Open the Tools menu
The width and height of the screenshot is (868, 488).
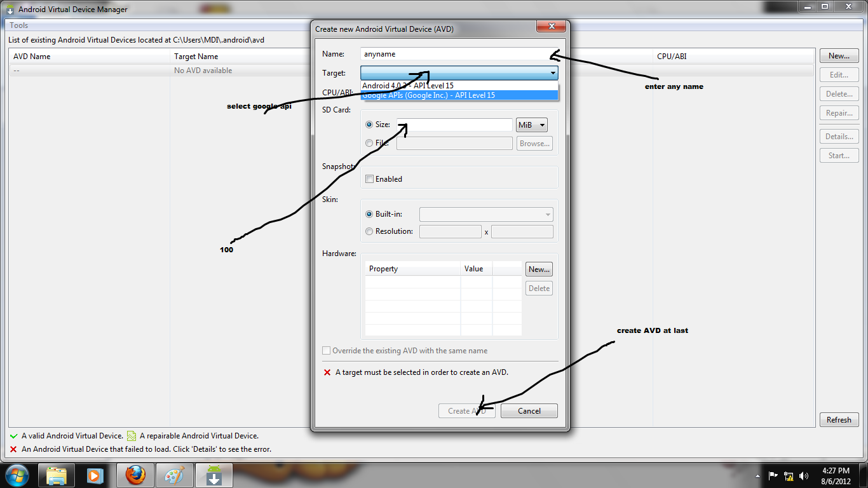pos(19,25)
